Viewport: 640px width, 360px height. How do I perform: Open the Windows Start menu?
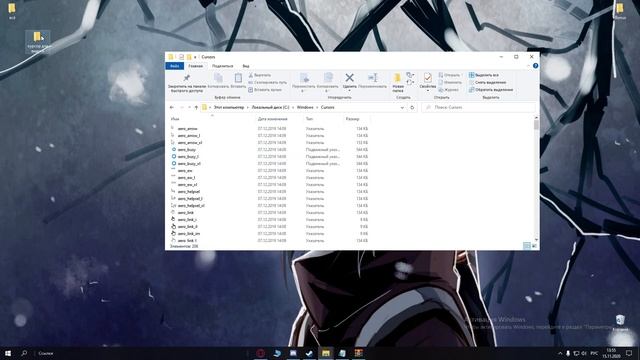(8, 353)
